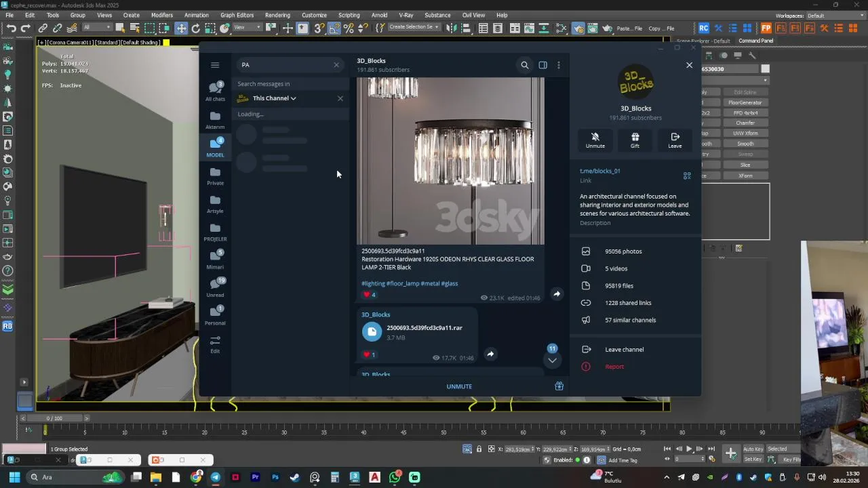Click Leave channel in info panel
Viewport: 868px width, 488px height.
coord(635,350)
